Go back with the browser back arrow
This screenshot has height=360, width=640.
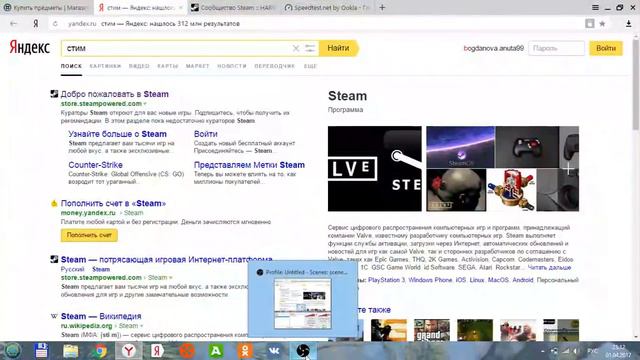[x=13, y=24]
